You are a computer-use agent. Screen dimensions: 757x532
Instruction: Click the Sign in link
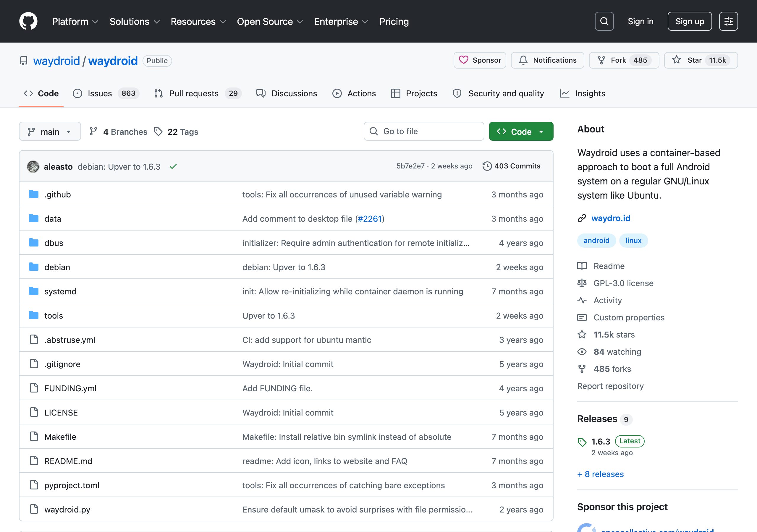pos(640,21)
